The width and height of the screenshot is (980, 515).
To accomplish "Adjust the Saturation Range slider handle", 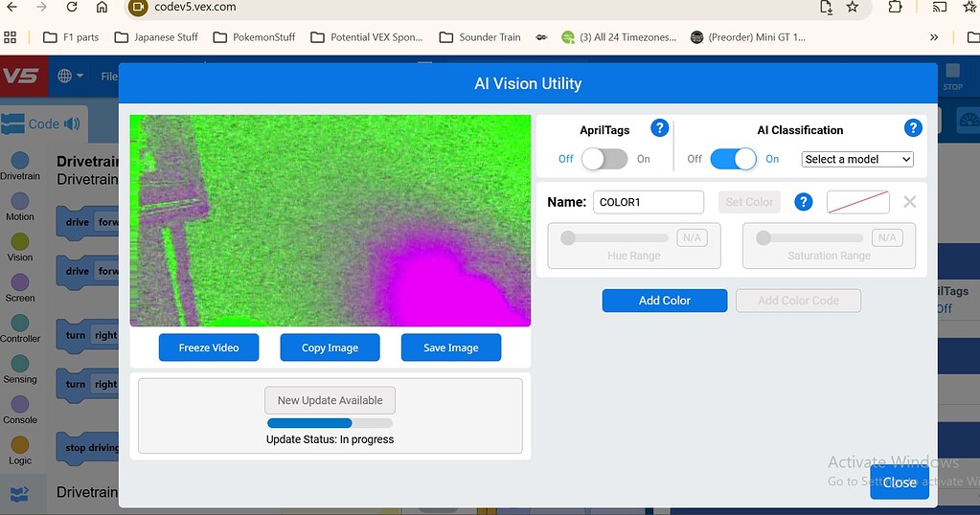I will (x=763, y=237).
